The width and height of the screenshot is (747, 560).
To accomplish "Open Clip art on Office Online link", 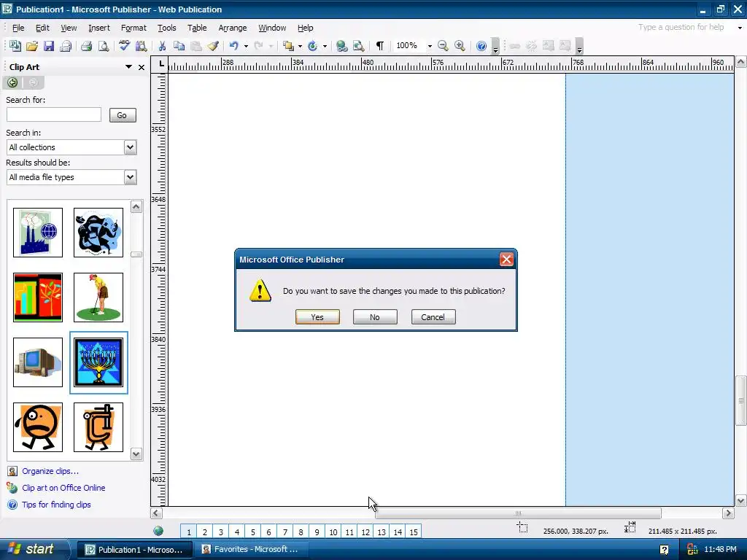I will click(x=63, y=488).
